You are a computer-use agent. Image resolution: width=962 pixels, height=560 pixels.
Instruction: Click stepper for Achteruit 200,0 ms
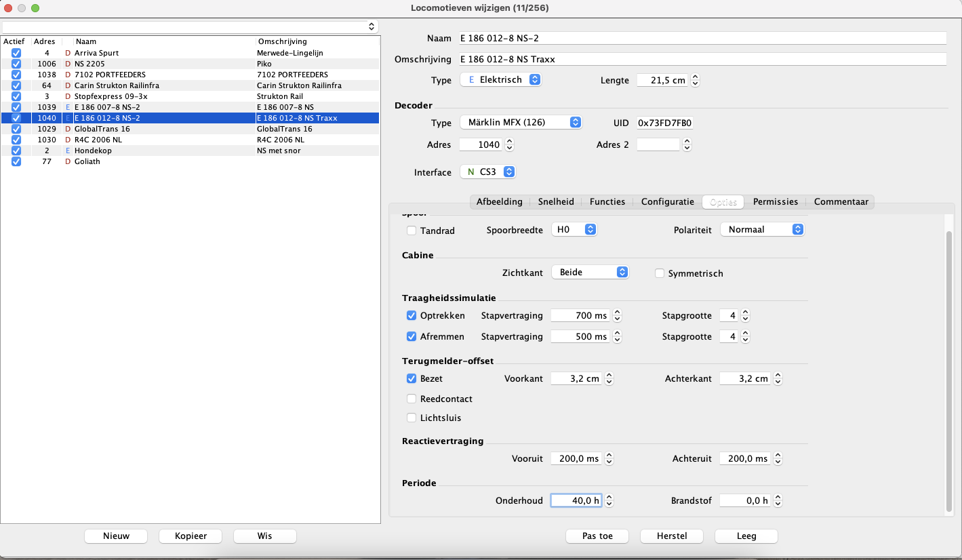[x=778, y=459]
